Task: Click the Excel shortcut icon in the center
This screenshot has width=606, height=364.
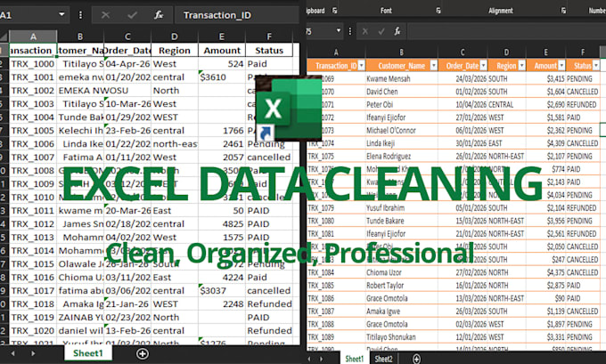Action: click(289, 108)
